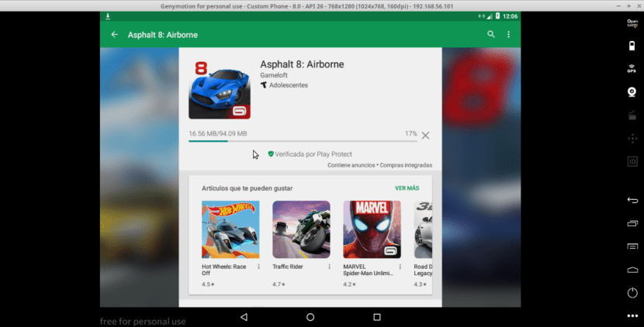Select MARVEL Spider-Man Unlimited card
The width and height of the screenshot is (644, 327).
pyautogui.click(x=372, y=229)
